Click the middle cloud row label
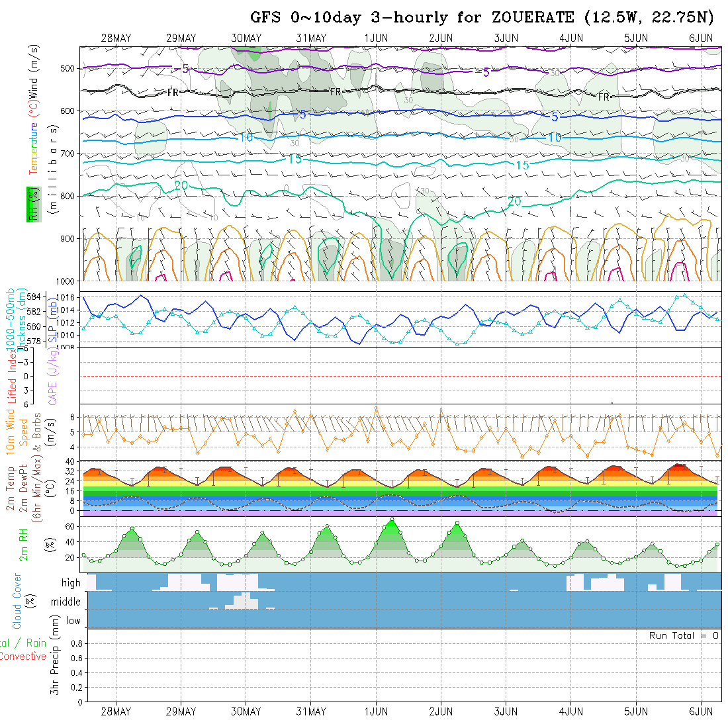 coord(66,602)
